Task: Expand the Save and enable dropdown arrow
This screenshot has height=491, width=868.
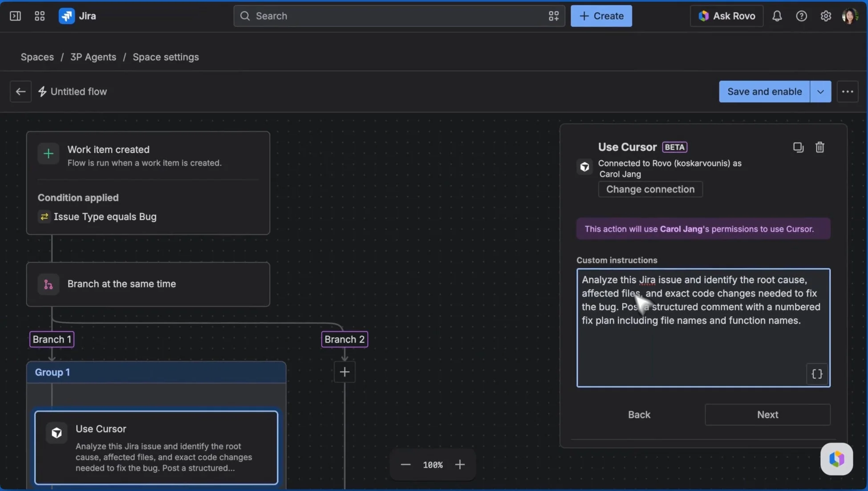Action: (x=820, y=92)
